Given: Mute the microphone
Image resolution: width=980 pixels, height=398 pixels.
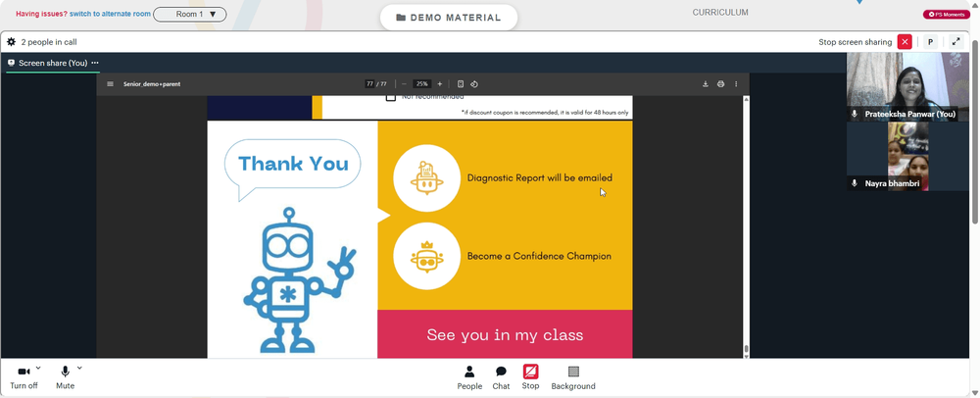Looking at the screenshot, I should pyautogui.click(x=65, y=378).
